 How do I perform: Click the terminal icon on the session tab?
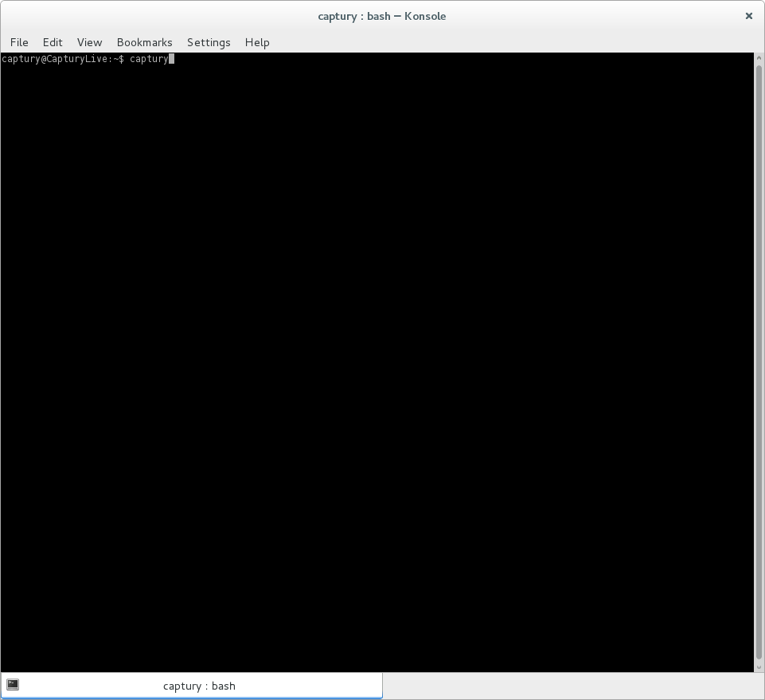[x=13, y=685]
